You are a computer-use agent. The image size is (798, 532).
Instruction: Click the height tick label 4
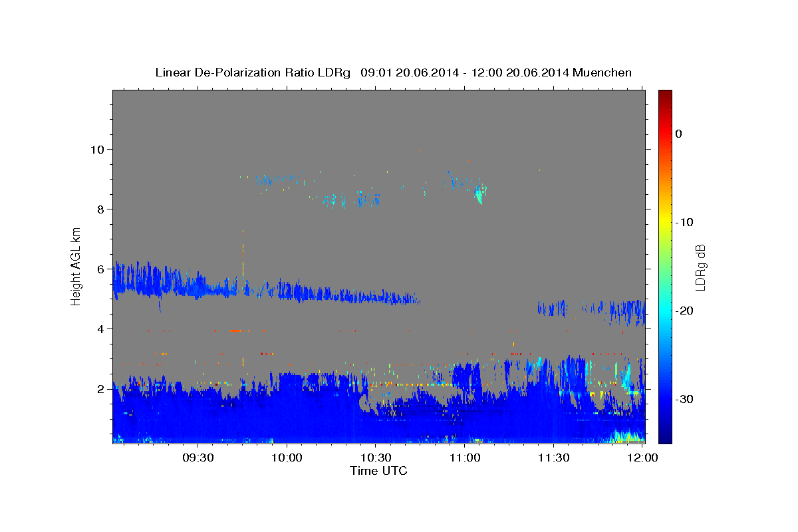point(101,329)
